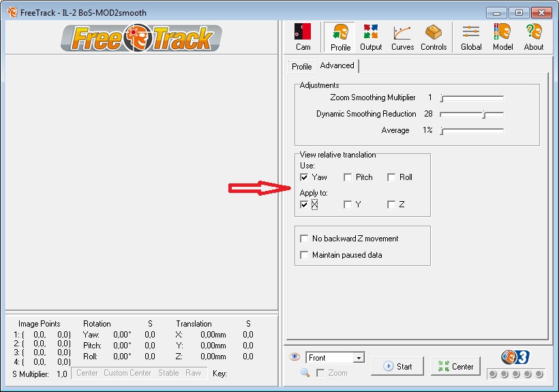
Task: Adjust the Zoom Smoothing Multiplier slider
Action: coord(472,98)
